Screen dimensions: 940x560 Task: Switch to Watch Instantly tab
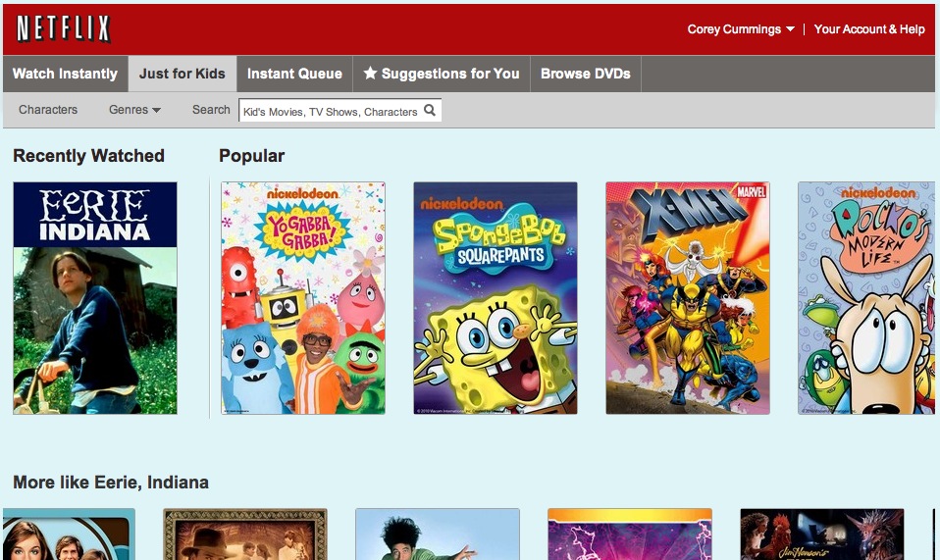(66, 74)
